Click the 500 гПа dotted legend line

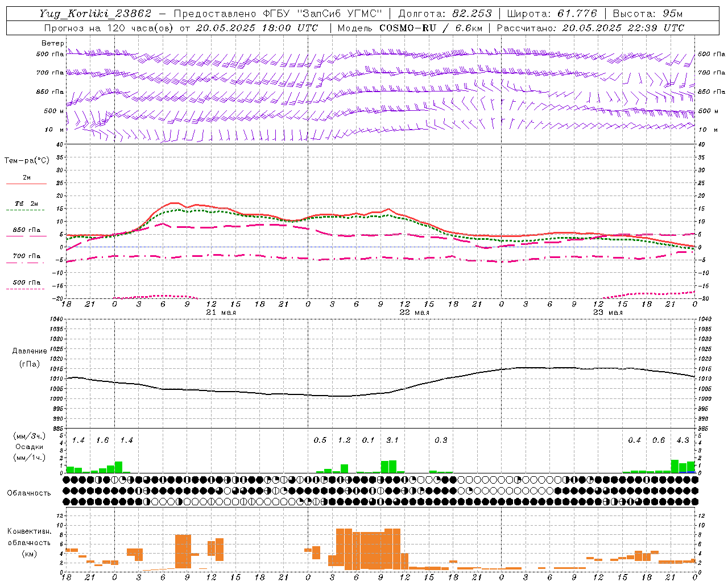(26, 289)
